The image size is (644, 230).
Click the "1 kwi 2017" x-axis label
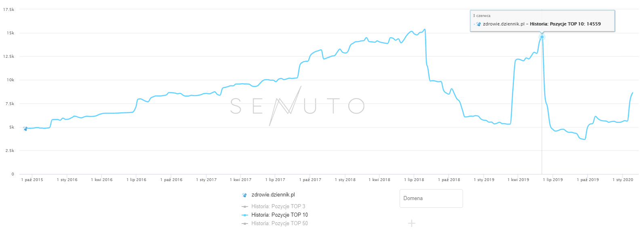click(240, 180)
